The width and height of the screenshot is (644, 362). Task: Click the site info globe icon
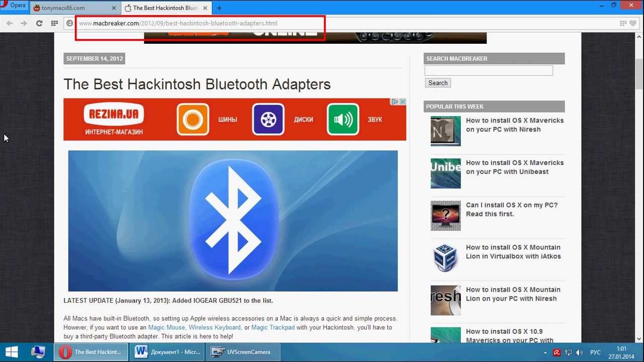click(x=70, y=23)
